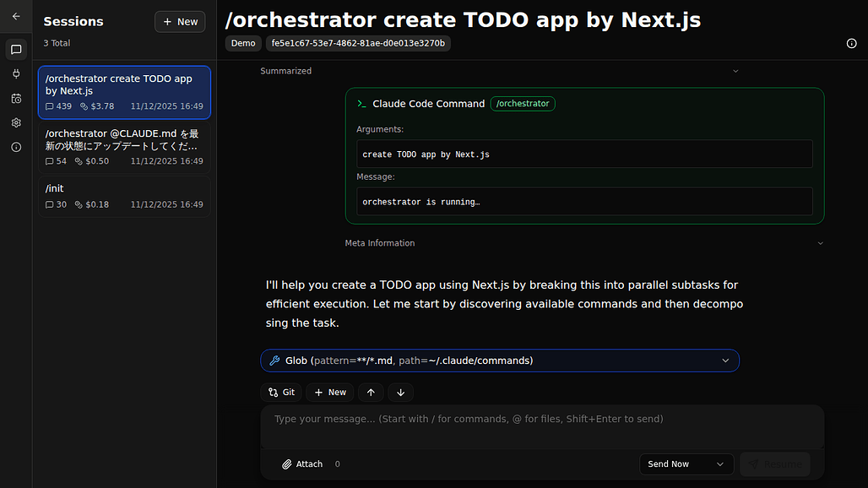
Task: Click the Attach file button
Action: click(x=302, y=464)
